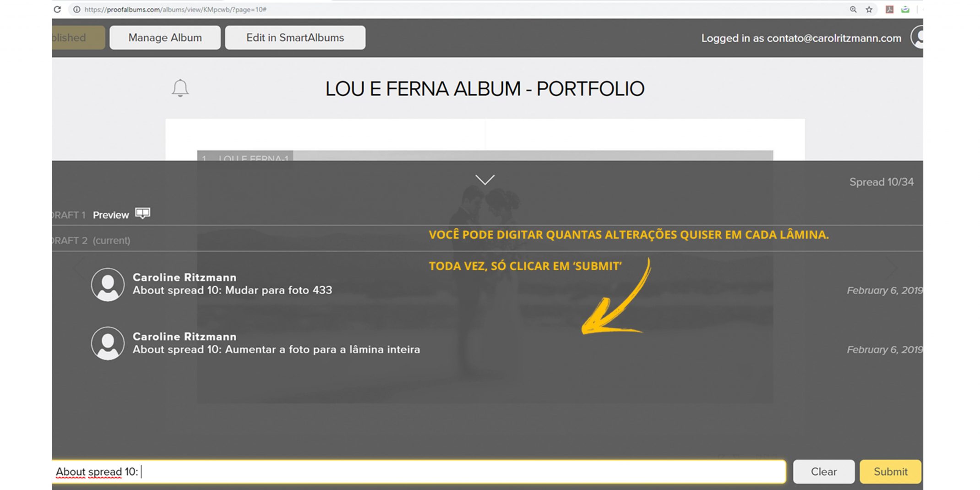Screen dimensions: 980x490
Task: Select the Draft 2 (current) row
Action: coord(487,240)
